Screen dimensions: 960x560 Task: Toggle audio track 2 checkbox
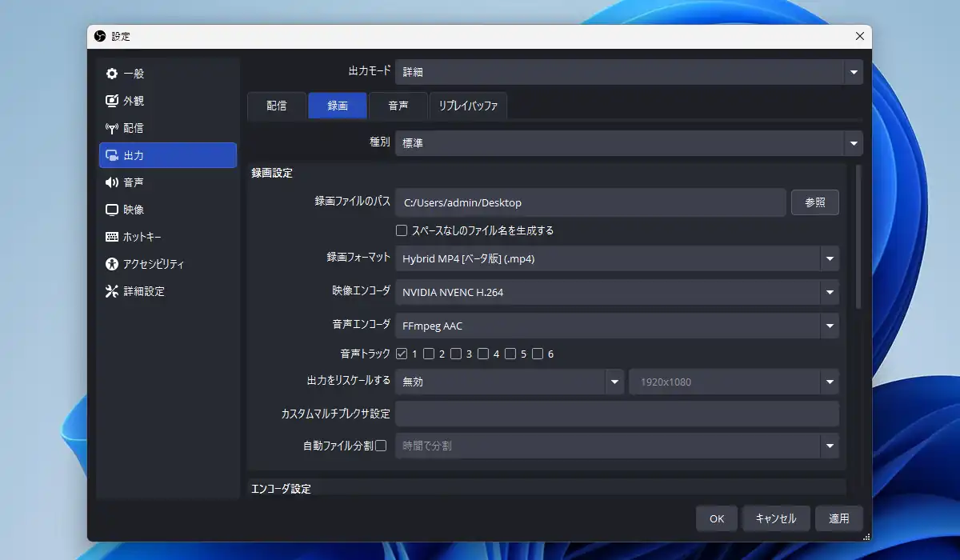[x=429, y=354]
